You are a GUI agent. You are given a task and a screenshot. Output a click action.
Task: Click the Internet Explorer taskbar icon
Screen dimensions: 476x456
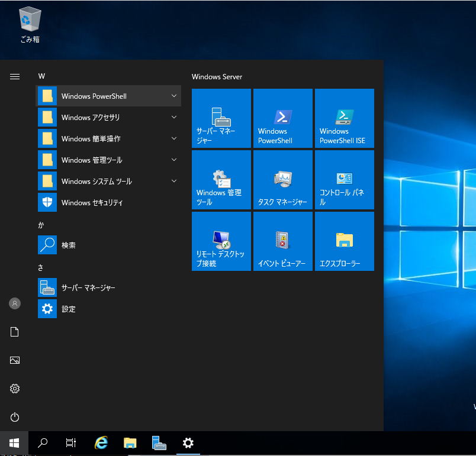[x=102, y=443]
